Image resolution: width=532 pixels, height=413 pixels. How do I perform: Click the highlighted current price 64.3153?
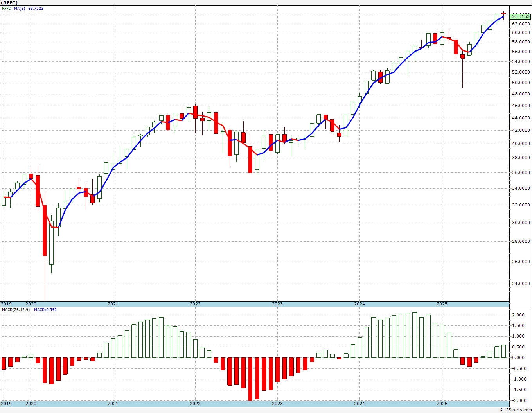(520, 16)
